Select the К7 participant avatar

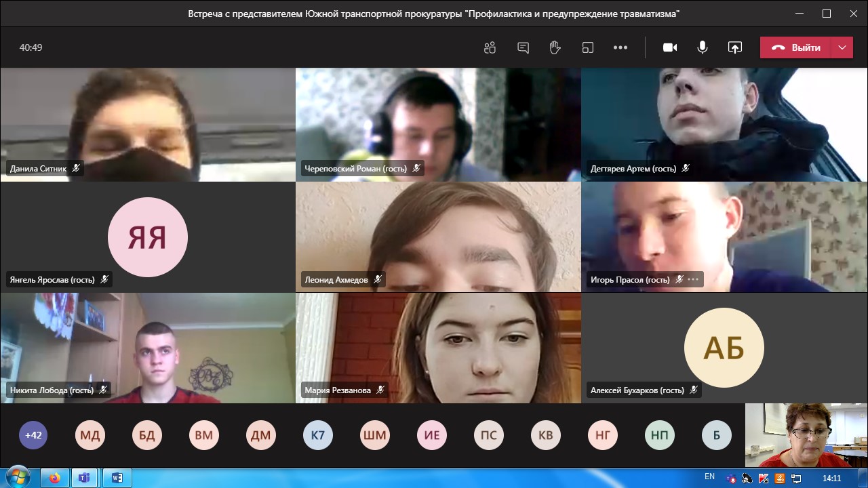[318, 435]
